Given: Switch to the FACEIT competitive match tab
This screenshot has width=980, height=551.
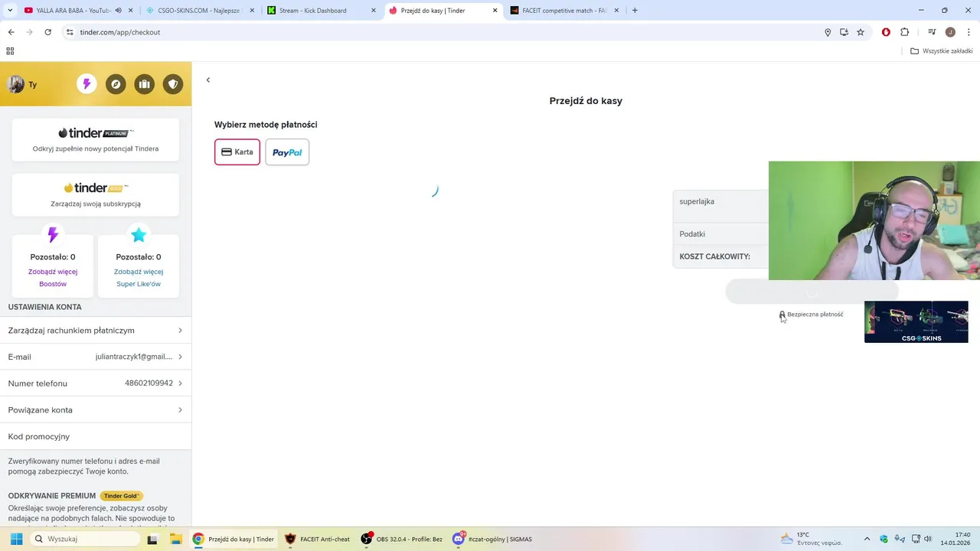Looking at the screenshot, I should [x=564, y=11].
